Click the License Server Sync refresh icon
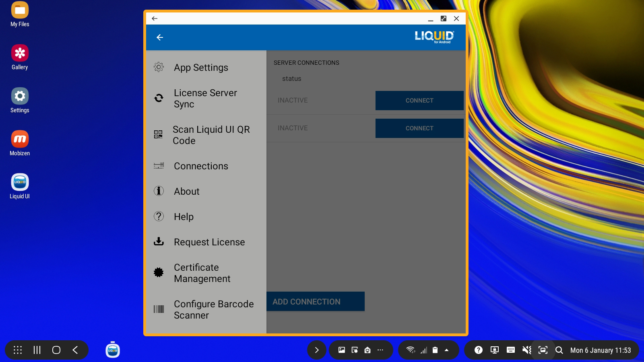 [x=159, y=98]
